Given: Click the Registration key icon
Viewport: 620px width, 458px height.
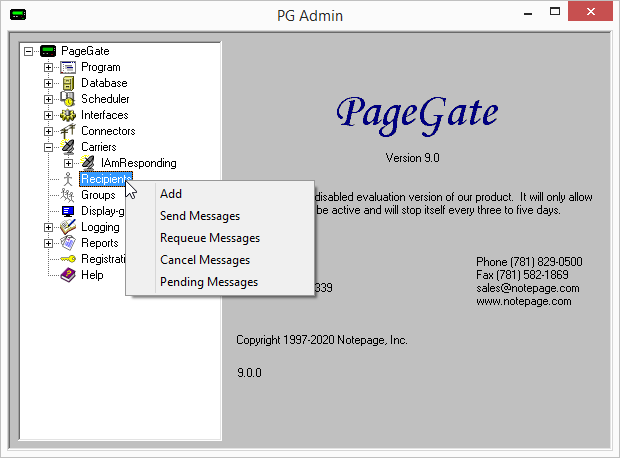Looking at the screenshot, I should click(68, 259).
